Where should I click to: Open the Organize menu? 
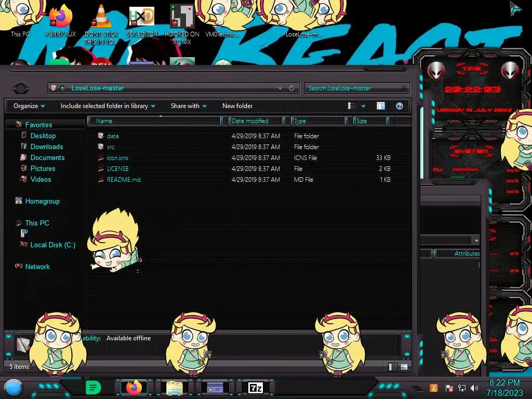[29, 106]
